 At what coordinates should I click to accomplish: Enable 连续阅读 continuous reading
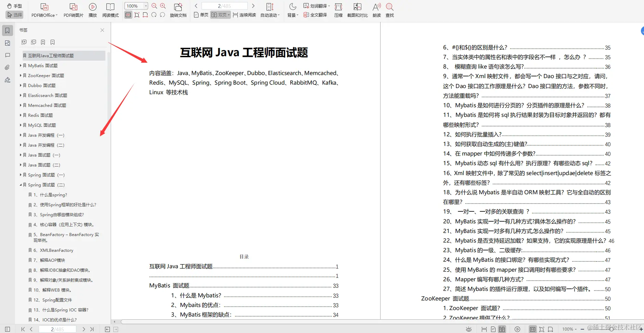[x=244, y=15]
